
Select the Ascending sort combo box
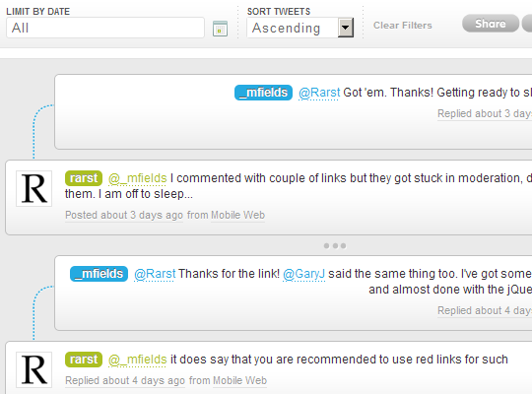300,28
